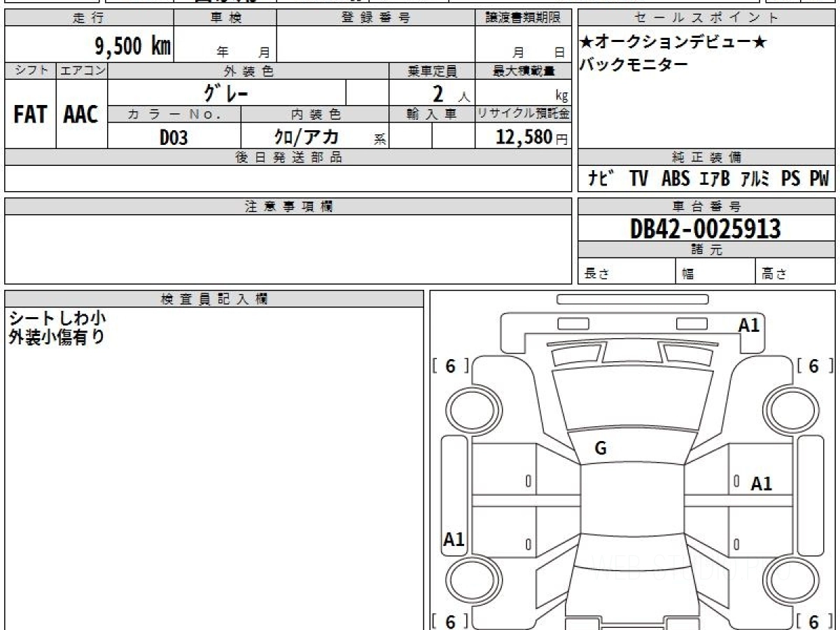The height and width of the screenshot is (630, 840).
Task: Click the 車検 inspection header
Action: (x=225, y=18)
